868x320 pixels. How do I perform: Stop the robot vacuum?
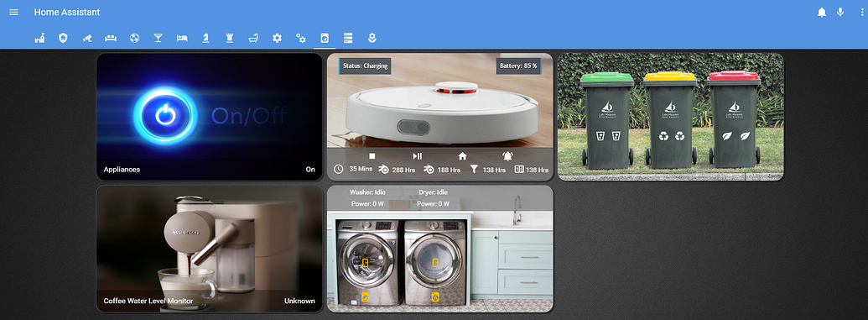tap(372, 156)
